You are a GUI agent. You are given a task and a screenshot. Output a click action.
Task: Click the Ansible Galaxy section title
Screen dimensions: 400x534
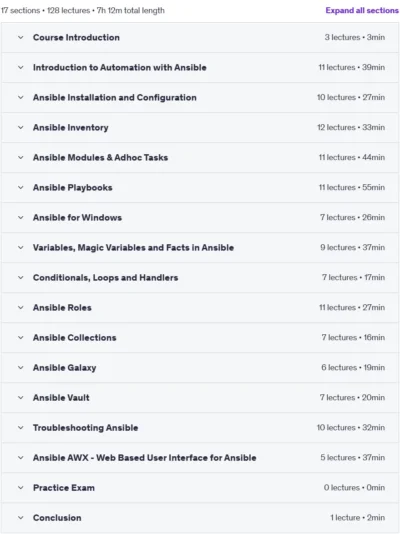[x=65, y=368]
